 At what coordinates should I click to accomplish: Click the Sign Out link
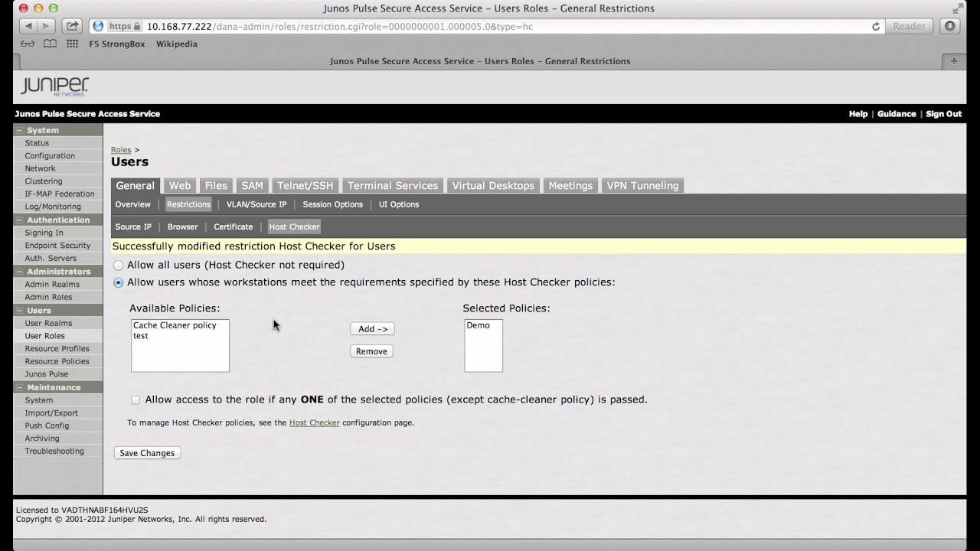click(x=943, y=114)
